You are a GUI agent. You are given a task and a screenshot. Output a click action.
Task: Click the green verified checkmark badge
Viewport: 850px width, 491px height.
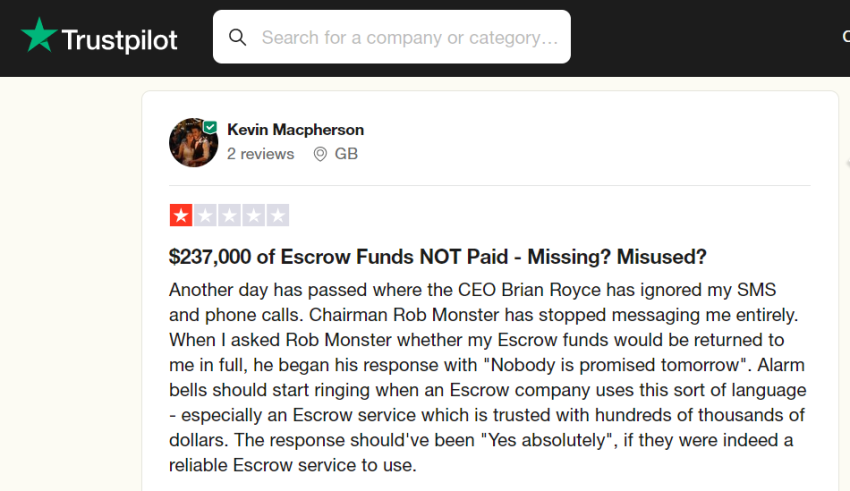coord(210,127)
